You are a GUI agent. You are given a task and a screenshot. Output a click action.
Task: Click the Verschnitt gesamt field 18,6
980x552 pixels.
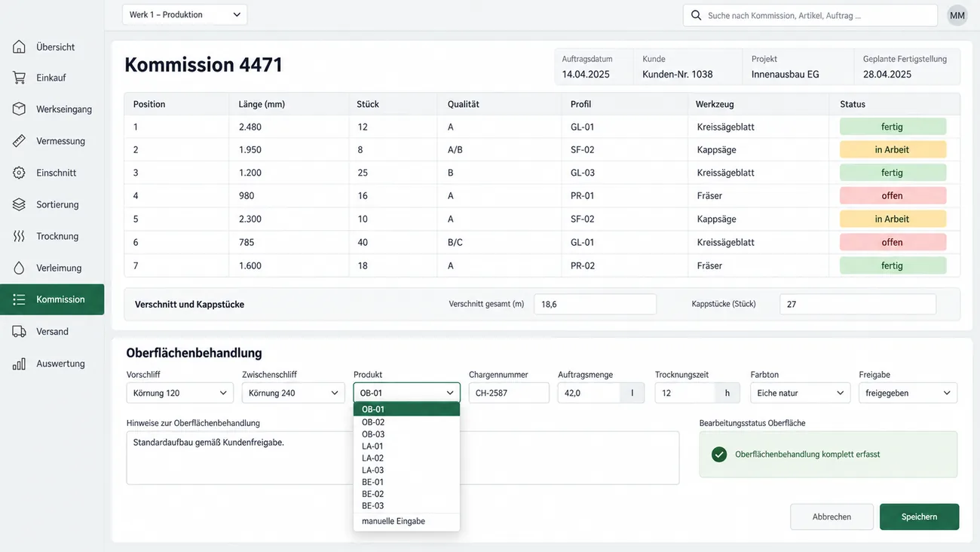(x=595, y=304)
